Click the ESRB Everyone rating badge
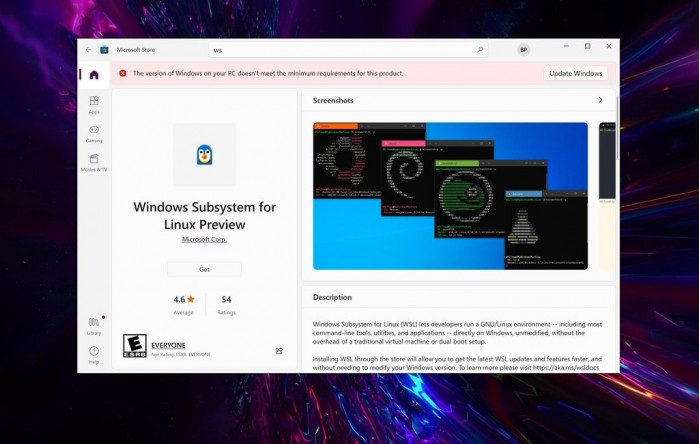Screen dimensions: 700x444 point(135,346)
